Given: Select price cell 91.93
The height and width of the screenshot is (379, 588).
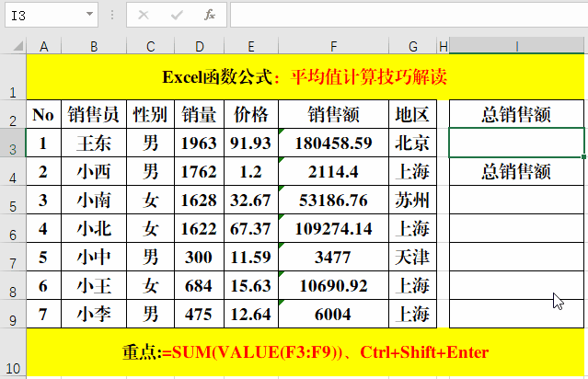Looking at the screenshot, I should (251, 143).
